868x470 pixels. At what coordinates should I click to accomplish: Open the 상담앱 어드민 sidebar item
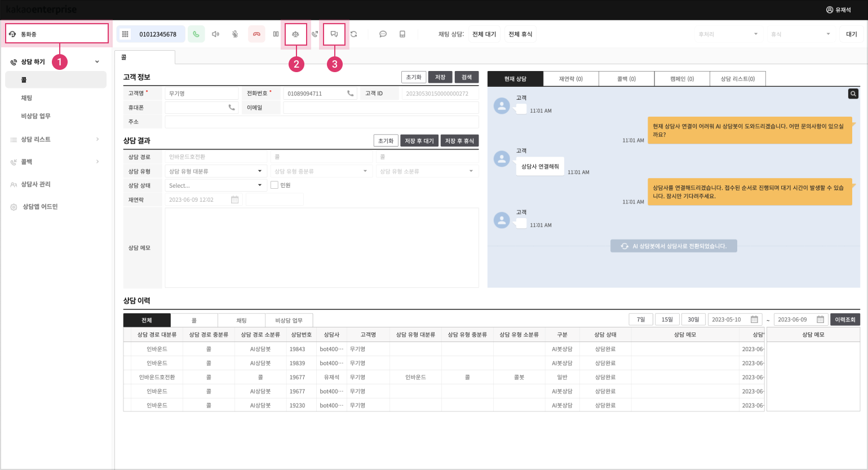(x=39, y=207)
